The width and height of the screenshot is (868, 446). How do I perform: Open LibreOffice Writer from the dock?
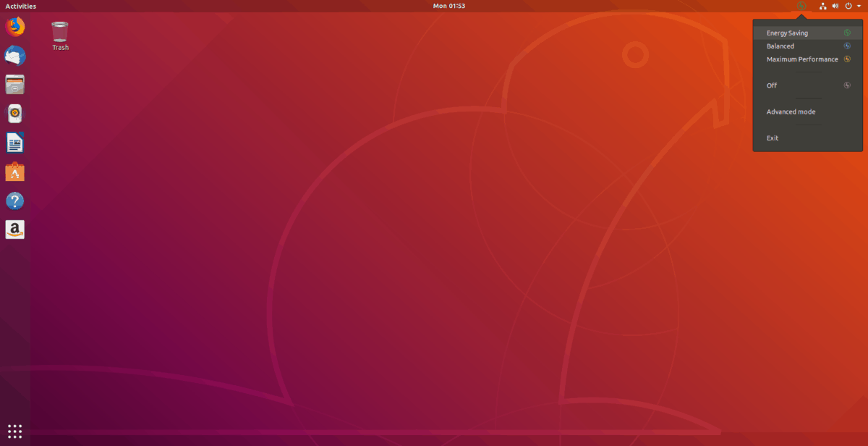coord(14,143)
